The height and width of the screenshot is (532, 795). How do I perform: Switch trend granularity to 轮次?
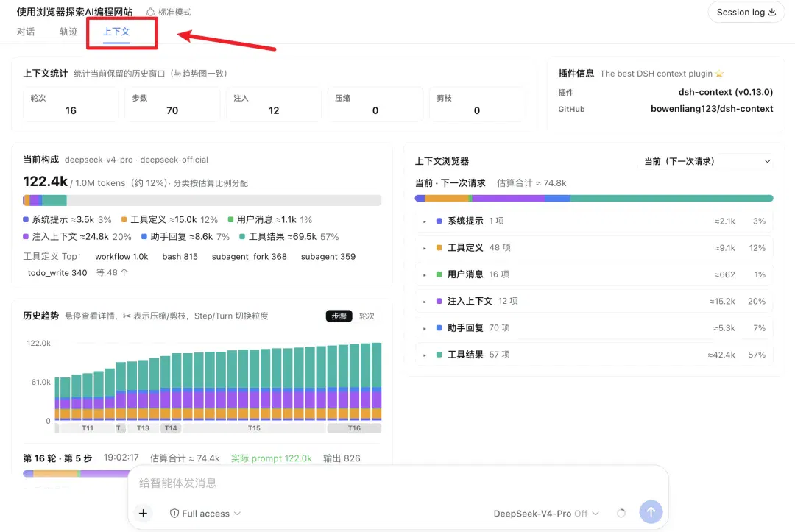tap(367, 316)
